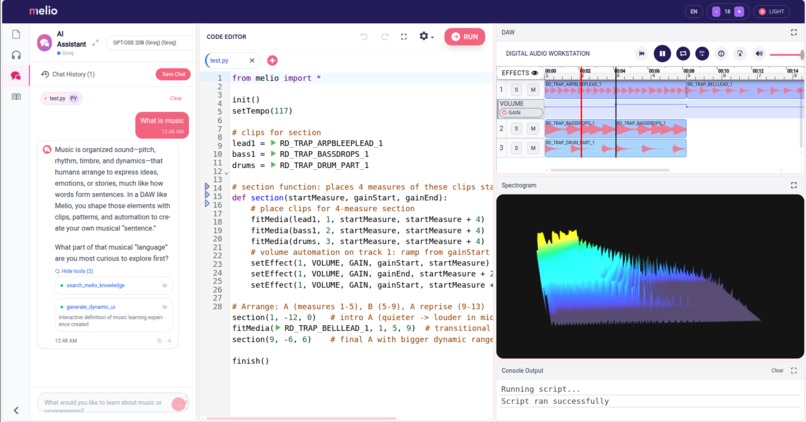
Task: Toggle code editor fullscreen
Action: [404, 36]
